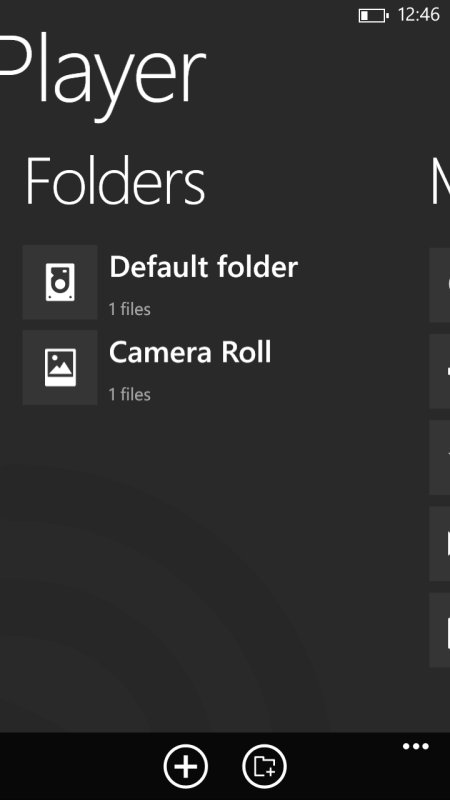Tap the Folders section header
Image resolution: width=450 pixels, height=800 pixels.
coord(115,181)
